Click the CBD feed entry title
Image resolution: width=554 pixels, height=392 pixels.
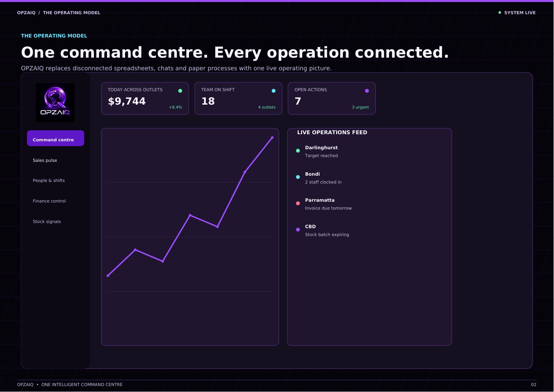(x=311, y=227)
